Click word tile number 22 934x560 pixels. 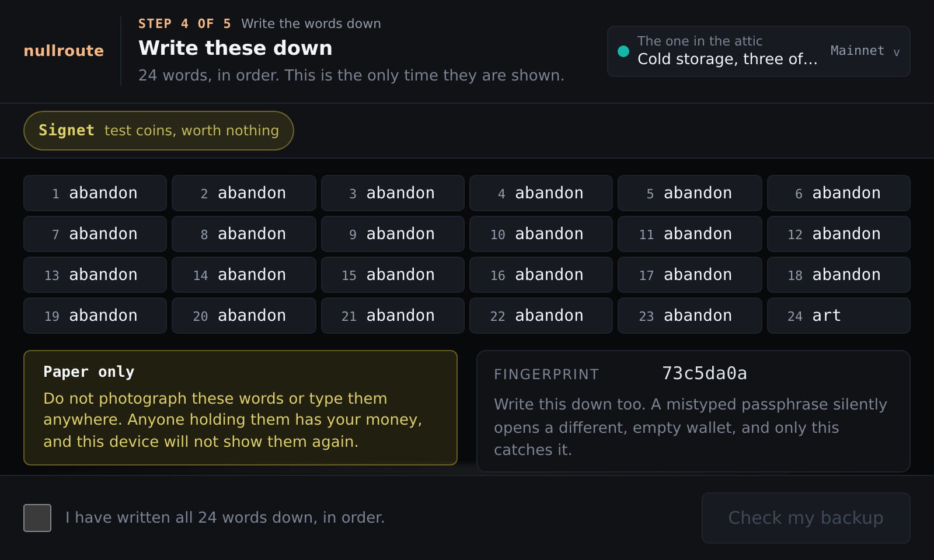point(541,316)
